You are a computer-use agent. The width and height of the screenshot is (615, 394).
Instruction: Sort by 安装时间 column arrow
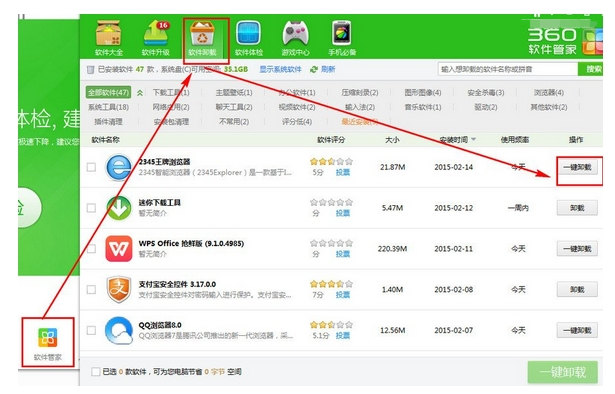[474, 140]
